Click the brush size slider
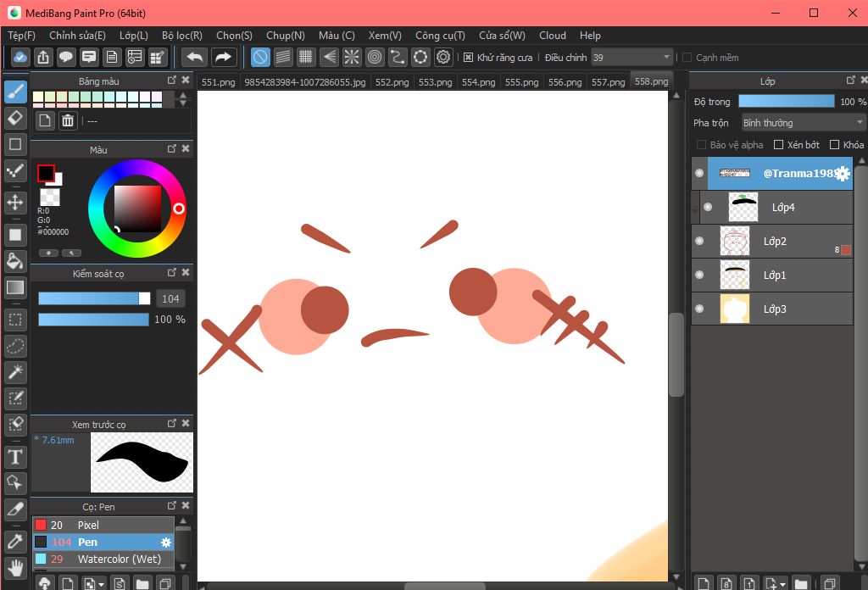 pos(93,298)
